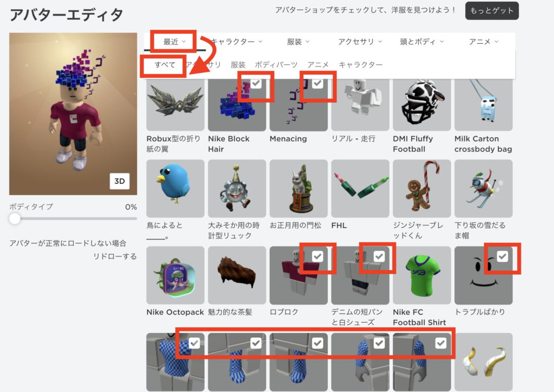Image resolution: width=554 pixels, height=392 pixels.
Task: Switch to the ボディパーツ sub-tab
Action: [276, 65]
